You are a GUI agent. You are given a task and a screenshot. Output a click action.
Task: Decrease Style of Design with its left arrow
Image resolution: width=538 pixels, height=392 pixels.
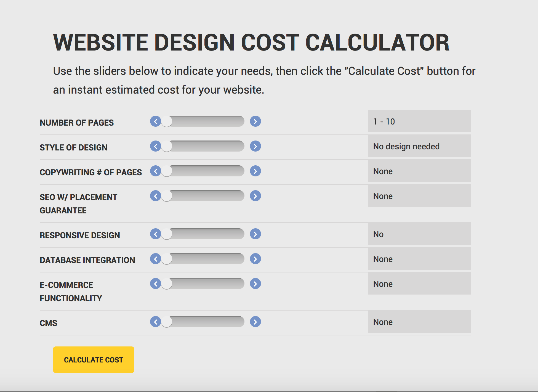[x=156, y=146]
